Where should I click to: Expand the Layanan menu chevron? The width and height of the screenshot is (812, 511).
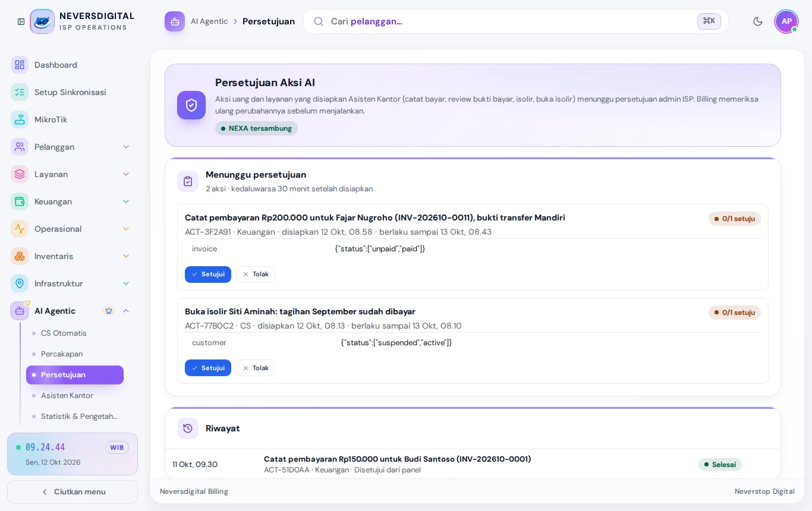(126, 174)
